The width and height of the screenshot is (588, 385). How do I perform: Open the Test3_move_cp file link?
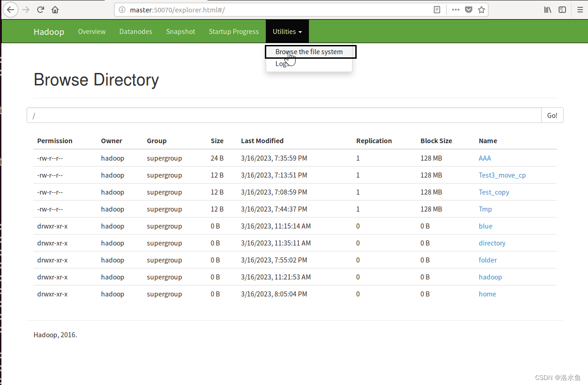[x=502, y=175]
